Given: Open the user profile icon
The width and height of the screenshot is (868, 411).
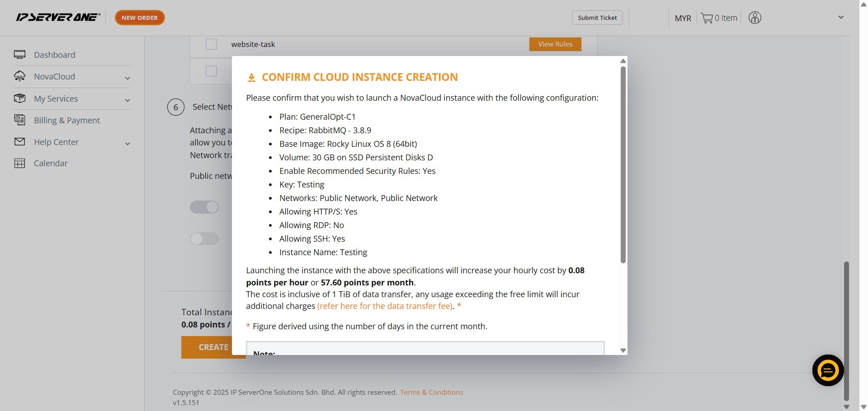Looking at the screenshot, I should 755,18.
